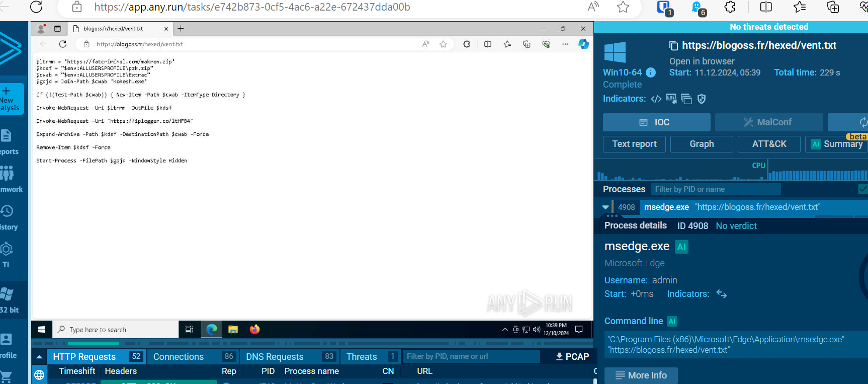Show Win10-64 info icon details
Viewport: 868px width, 384px height.
click(x=651, y=72)
